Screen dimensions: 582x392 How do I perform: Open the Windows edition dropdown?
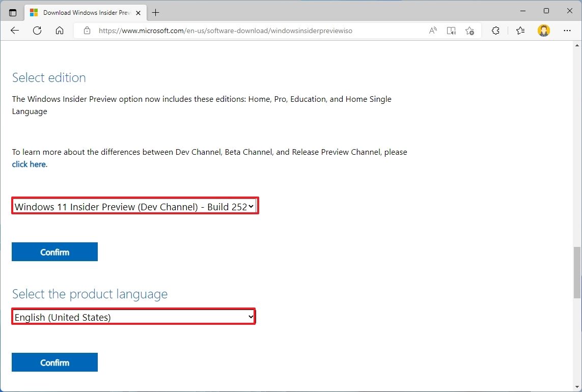point(135,206)
